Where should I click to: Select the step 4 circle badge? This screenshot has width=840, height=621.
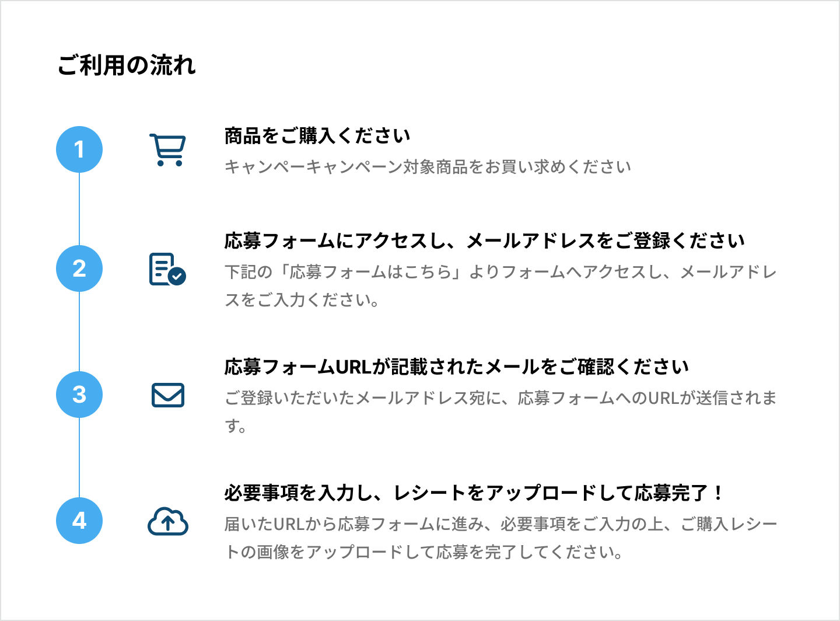(x=79, y=521)
